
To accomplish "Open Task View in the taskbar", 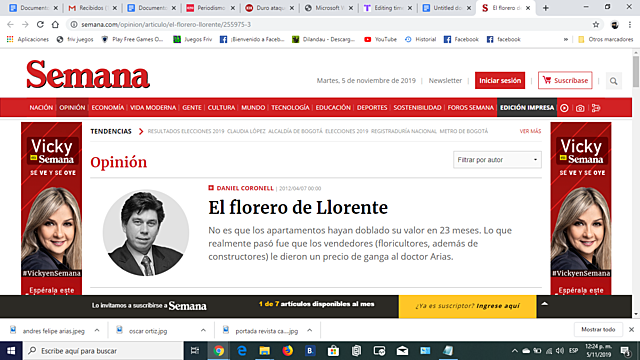I will pos(195,351).
